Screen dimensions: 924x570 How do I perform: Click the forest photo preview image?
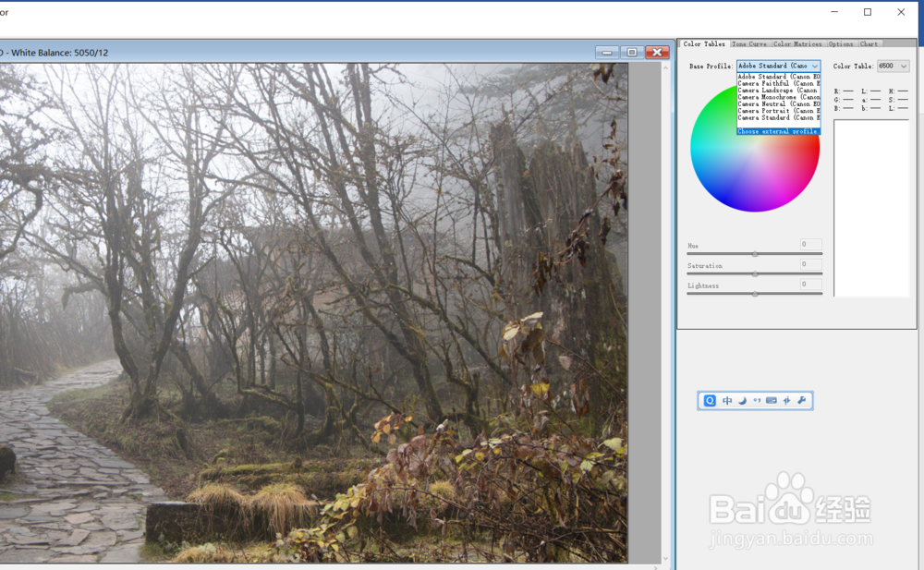click(x=313, y=313)
